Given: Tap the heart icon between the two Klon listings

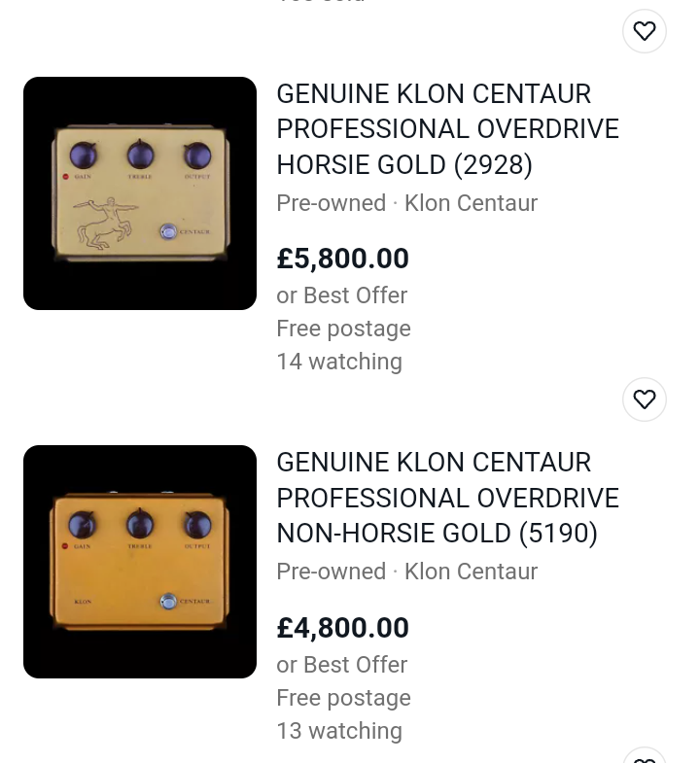Looking at the screenshot, I should pos(645,399).
